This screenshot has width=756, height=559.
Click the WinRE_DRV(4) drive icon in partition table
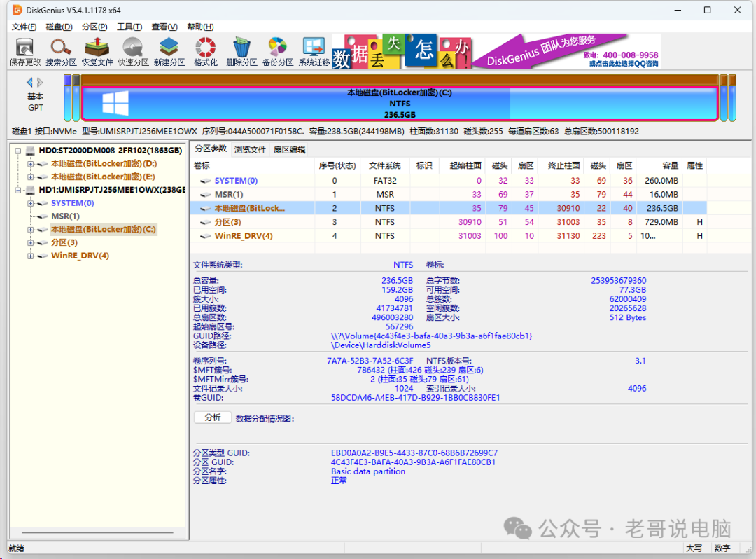click(206, 236)
